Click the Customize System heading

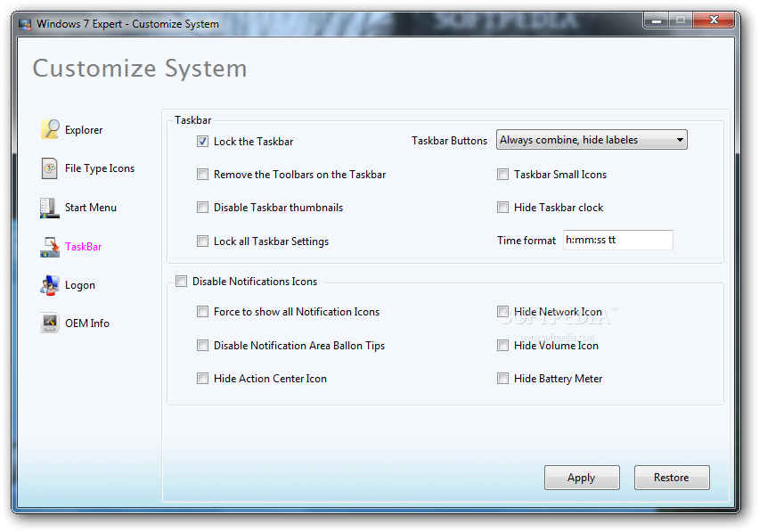(x=140, y=69)
